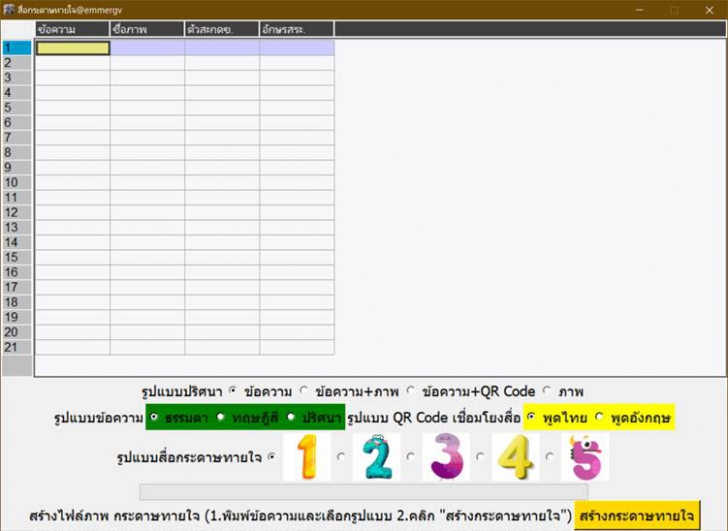Minimize the application window
Image resolution: width=728 pixels, height=531 pixels.
point(639,10)
